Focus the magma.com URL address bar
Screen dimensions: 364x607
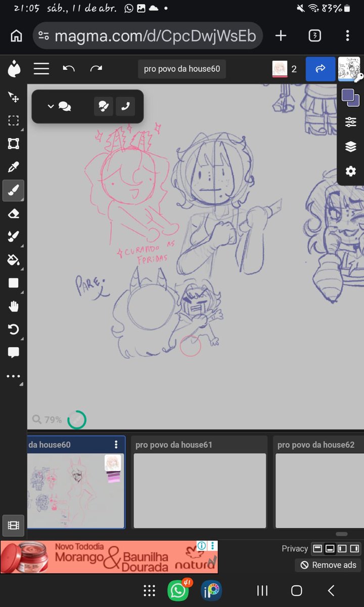click(148, 36)
